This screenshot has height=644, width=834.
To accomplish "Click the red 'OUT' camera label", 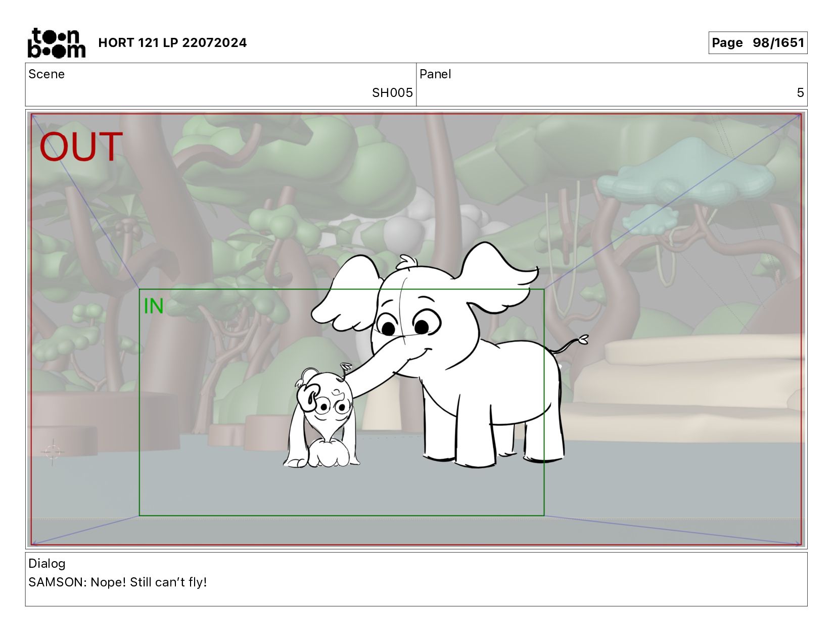I will [x=81, y=147].
